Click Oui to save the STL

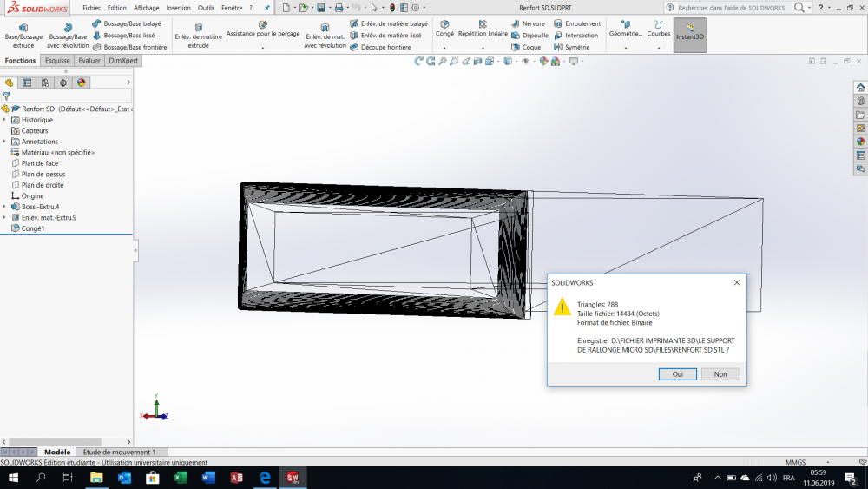678,374
